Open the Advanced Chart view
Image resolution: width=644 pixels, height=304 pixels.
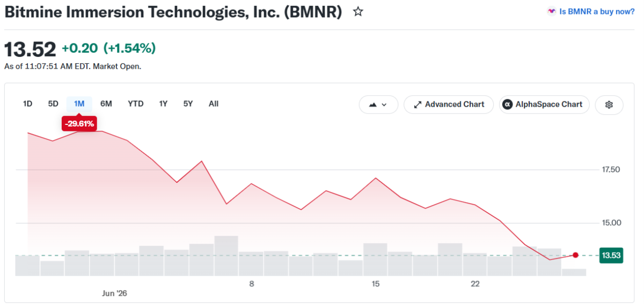click(x=449, y=105)
